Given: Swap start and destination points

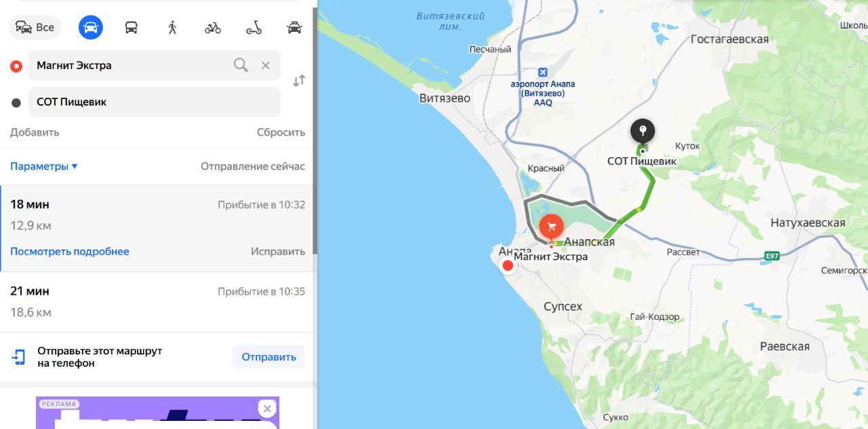Looking at the screenshot, I should 299,81.
